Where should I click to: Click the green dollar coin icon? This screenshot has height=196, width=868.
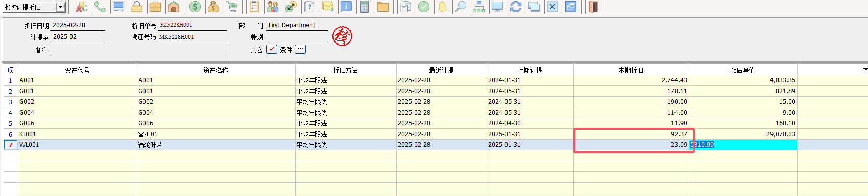pyautogui.click(x=195, y=7)
